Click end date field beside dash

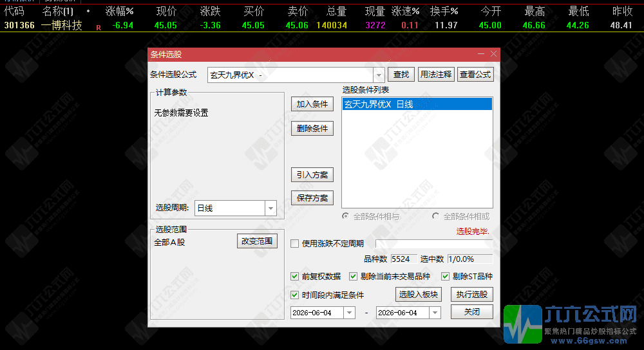tap(403, 313)
